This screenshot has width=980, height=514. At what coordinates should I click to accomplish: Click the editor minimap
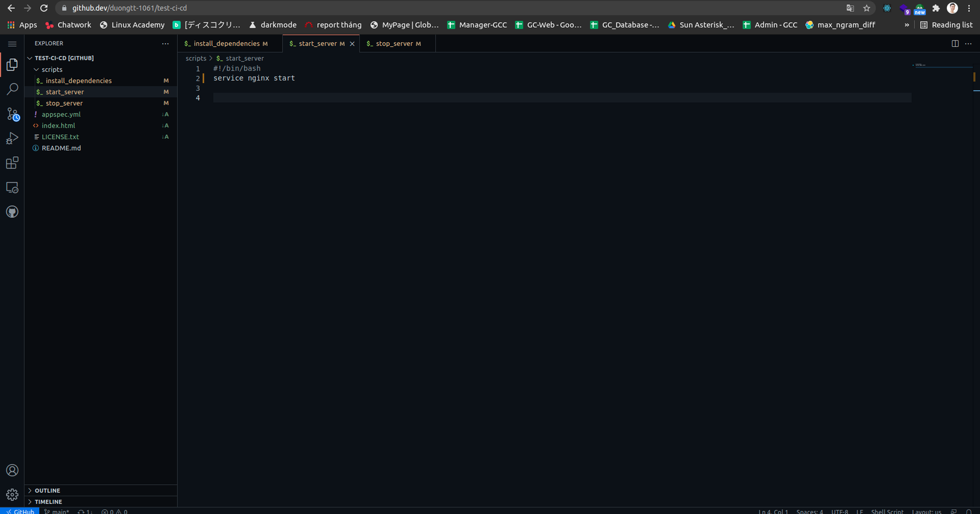(942, 65)
